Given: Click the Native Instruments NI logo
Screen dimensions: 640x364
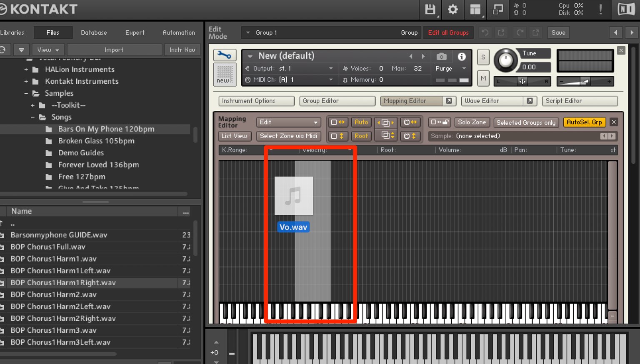Looking at the screenshot, I should tap(626, 10).
